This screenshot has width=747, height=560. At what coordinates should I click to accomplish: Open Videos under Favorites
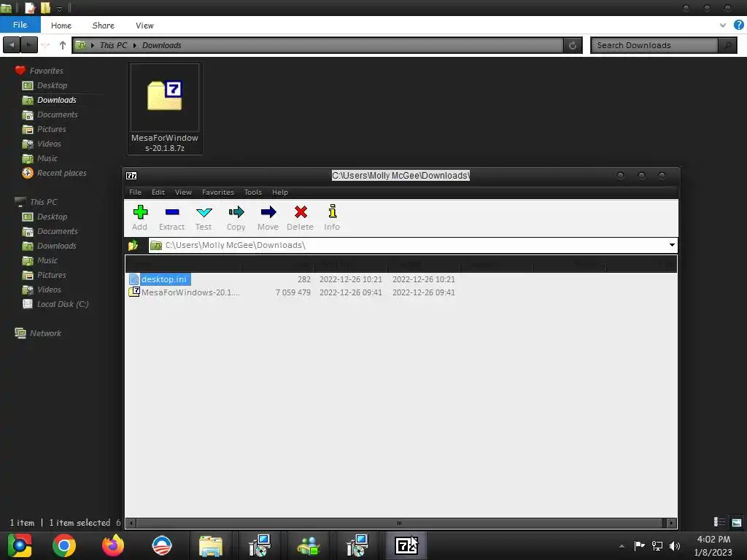pyautogui.click(x=49, y=144)
